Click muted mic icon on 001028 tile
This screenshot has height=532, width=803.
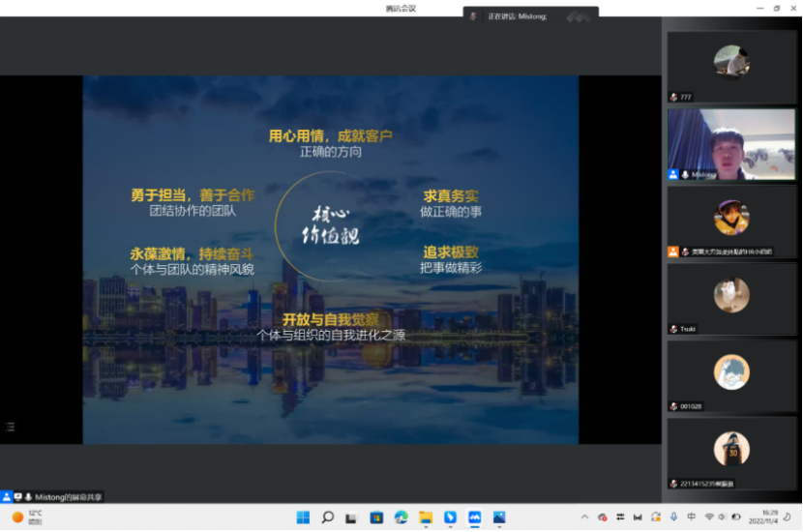click(x=673, y=406)
